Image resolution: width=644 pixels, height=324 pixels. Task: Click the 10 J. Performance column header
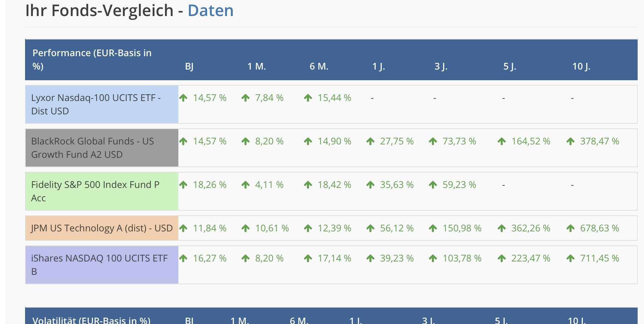click(x=581, y=67)
